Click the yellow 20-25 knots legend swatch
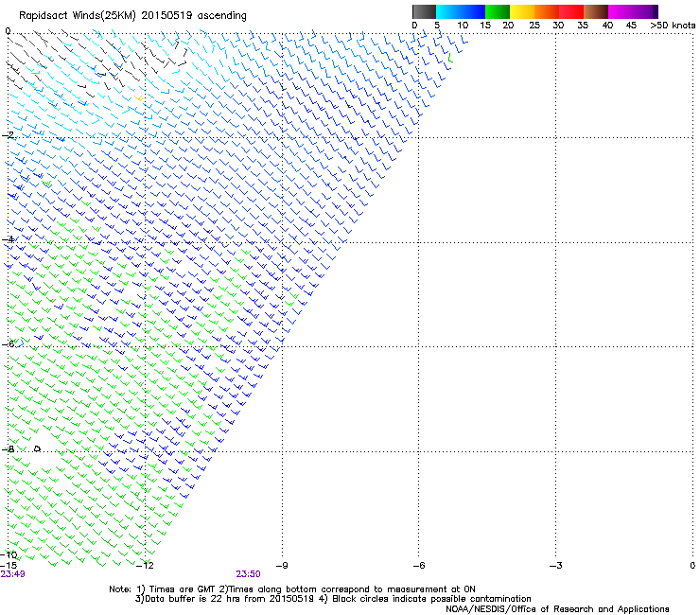 tap(522, 11)
